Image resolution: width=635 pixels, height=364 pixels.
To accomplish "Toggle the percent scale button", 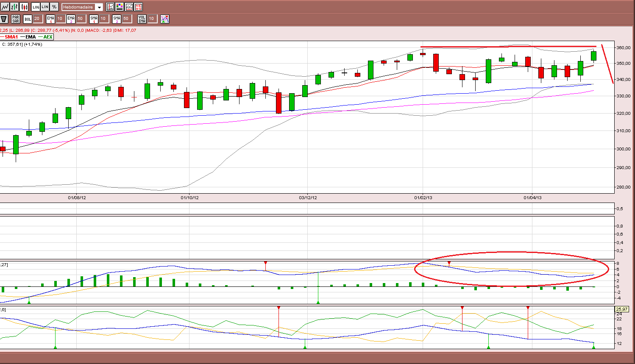I will click(x=54, y=7).
